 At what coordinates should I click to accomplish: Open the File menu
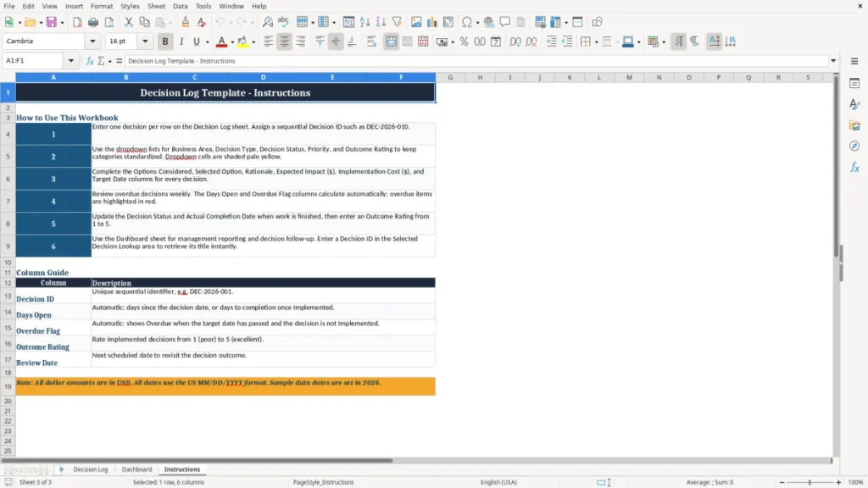pyautogui.click(x=9, y=6)
